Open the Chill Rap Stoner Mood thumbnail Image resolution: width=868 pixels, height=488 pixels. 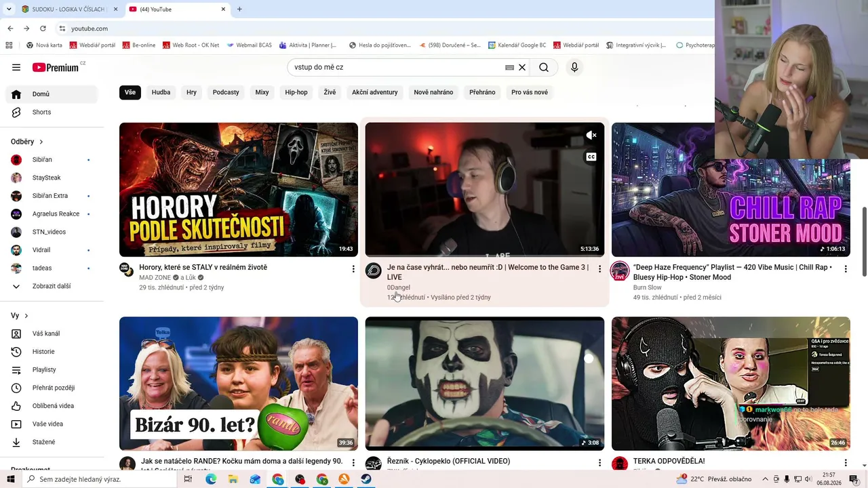tap(731, 190)
